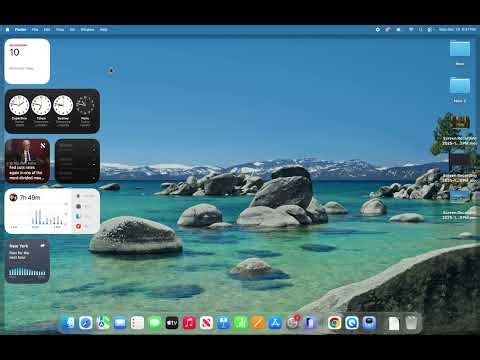Open Reminders from the Dock

point(137,323)
